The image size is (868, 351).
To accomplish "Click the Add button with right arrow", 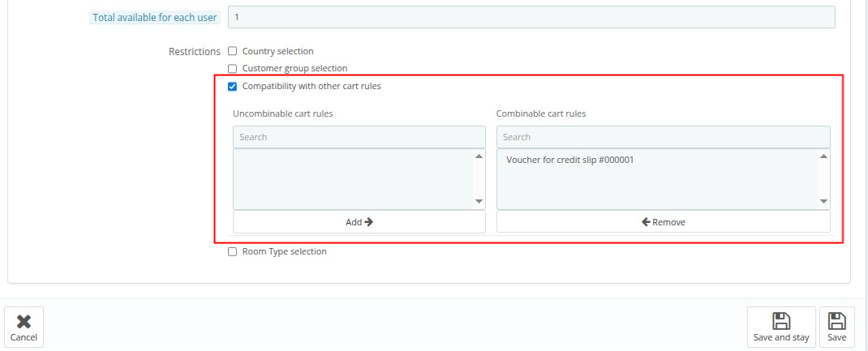I will tap(359, 222).
